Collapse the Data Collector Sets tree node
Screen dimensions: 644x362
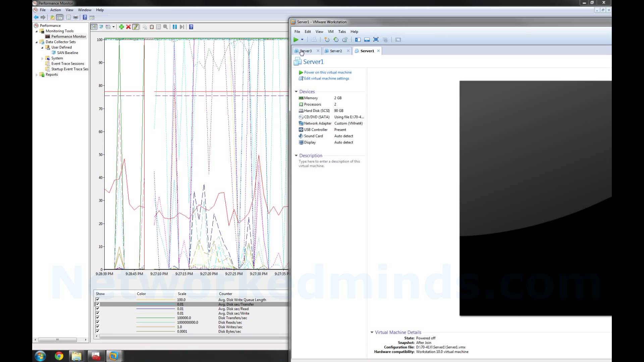(x=37, y=42)
